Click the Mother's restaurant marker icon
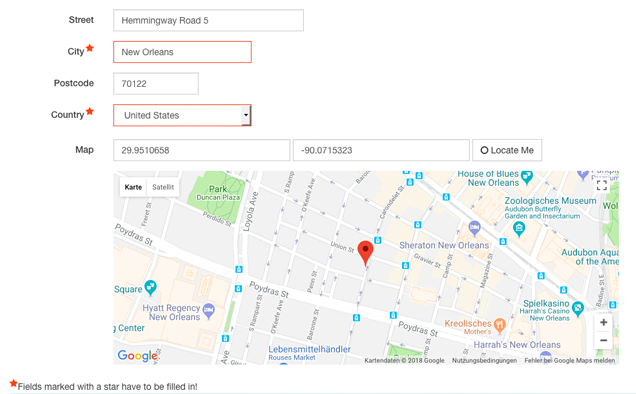Image resolution: width=636 pixels, height=394 pixels. (500, 325)
